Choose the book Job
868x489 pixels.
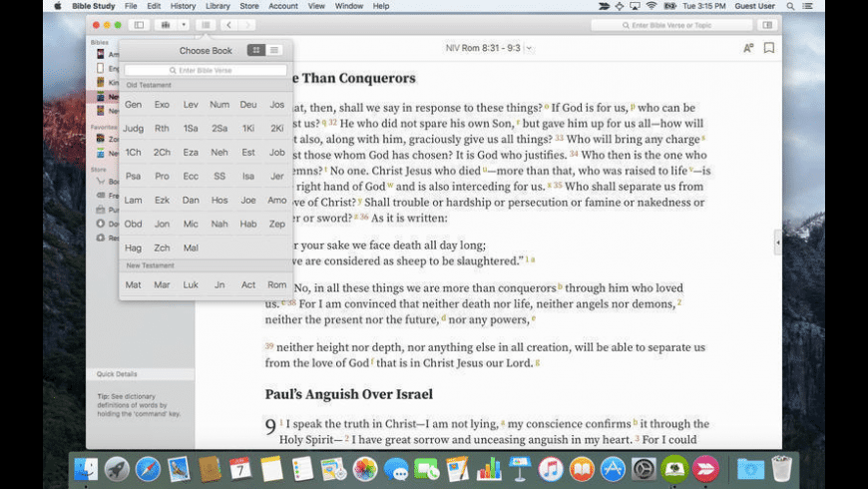pyautogui.click(x=276, y=153)
